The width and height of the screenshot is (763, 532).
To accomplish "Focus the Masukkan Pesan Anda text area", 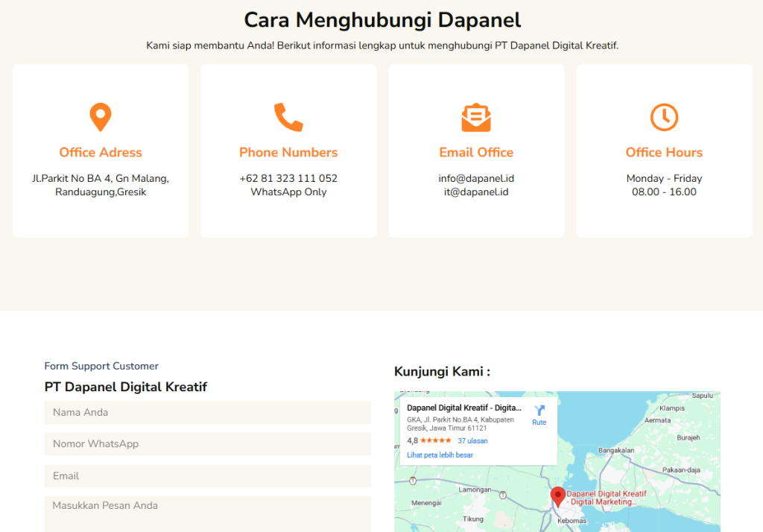I will point(207,514).
